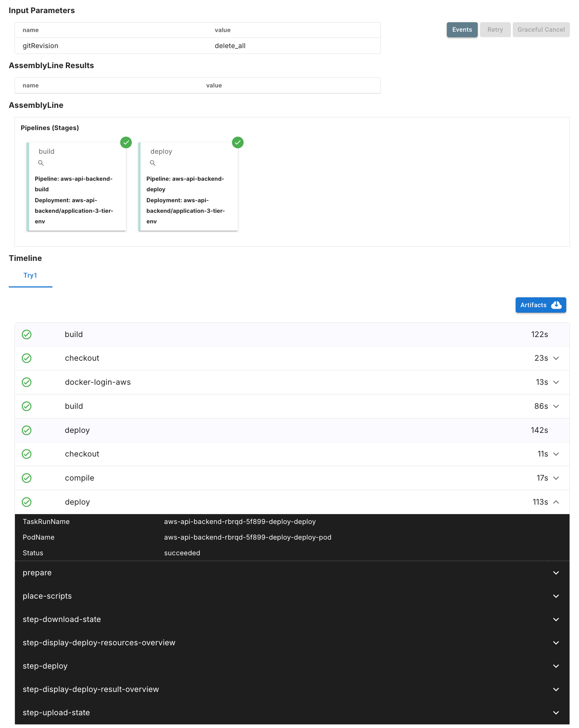The image size is (579, 728).
Task: Open the Events view
Action: [x=462, y=30]
